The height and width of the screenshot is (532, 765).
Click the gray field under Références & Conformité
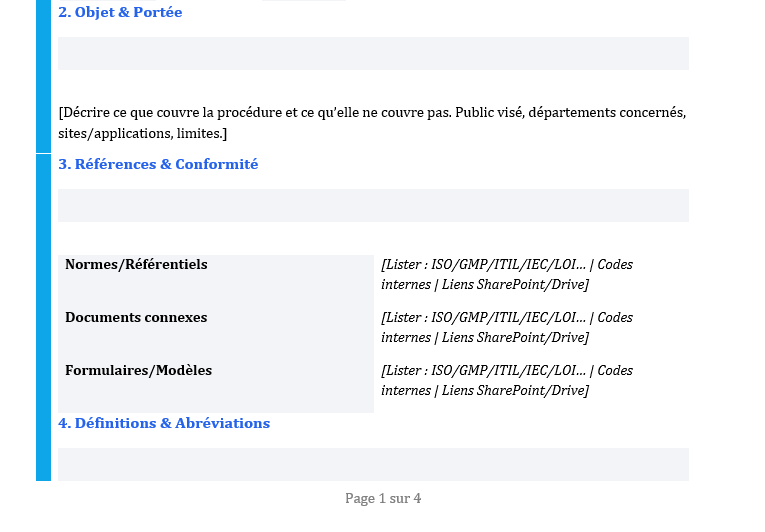(373, 205)
